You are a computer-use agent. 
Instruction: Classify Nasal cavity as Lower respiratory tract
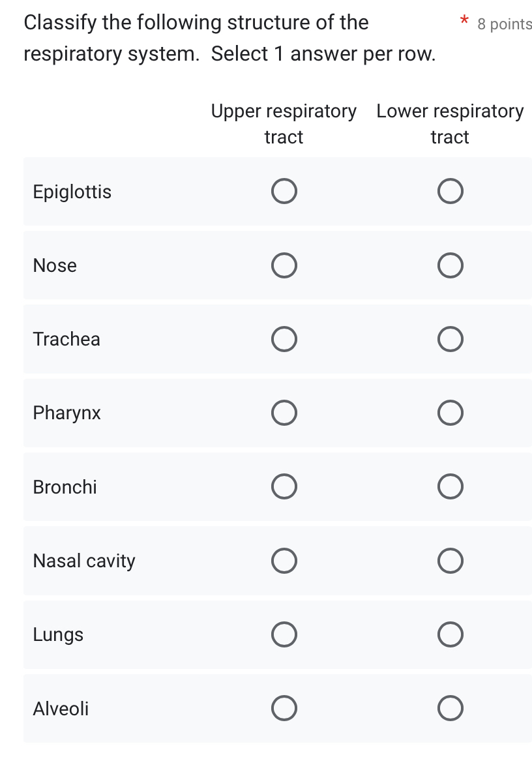[451, 561]
